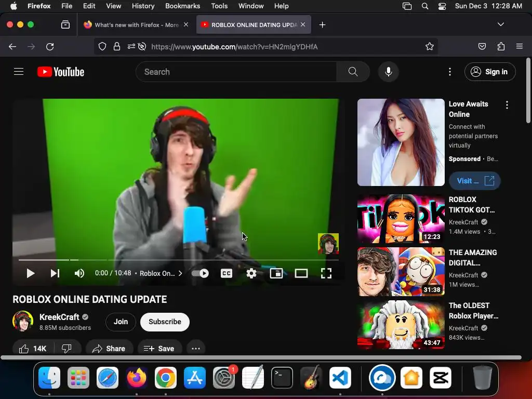This screenshot has height=399, width=532.
Task: Open THE AMAZING DIGITAL... video thumbnail
Action: [x=401, y=272]
